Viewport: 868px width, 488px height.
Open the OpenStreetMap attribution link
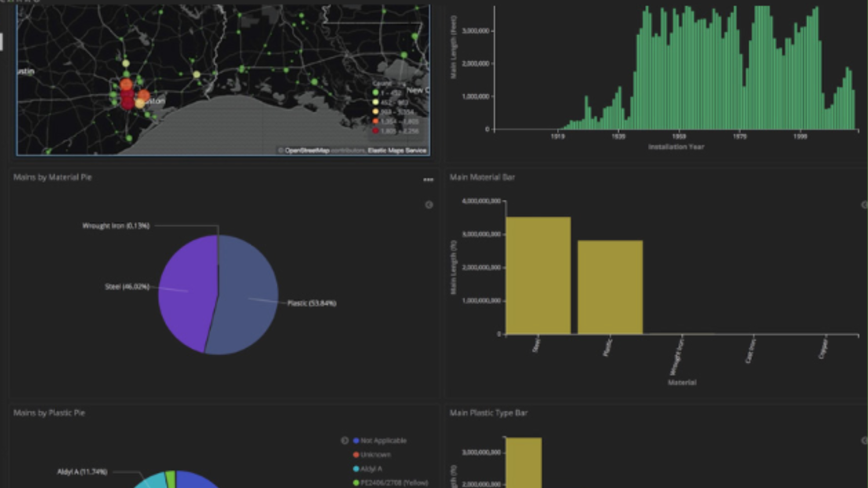point(307,150)
